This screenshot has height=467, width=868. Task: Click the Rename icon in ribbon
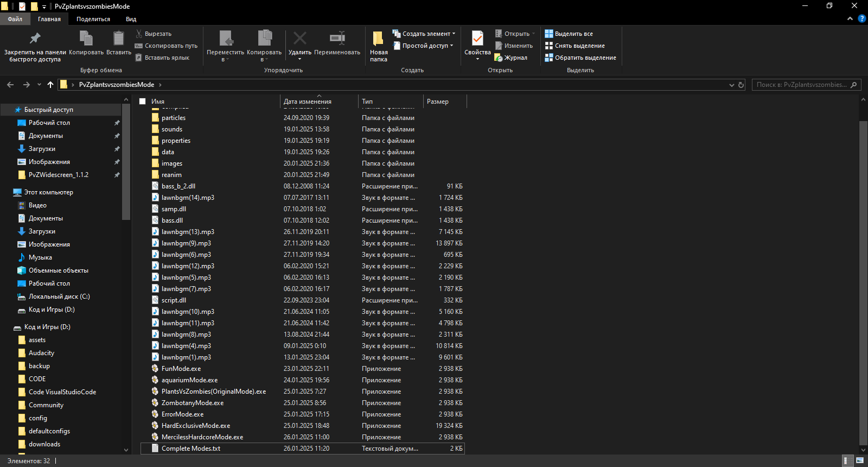coord(337,39)
